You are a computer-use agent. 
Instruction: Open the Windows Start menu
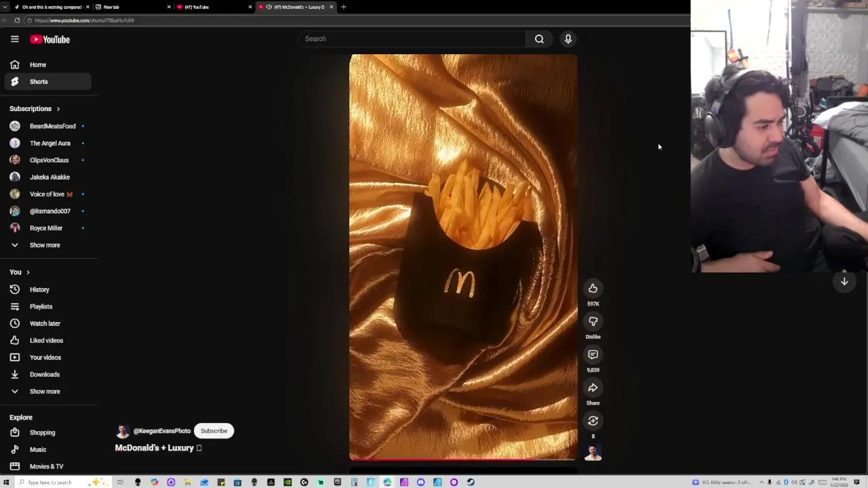point(6,482)
